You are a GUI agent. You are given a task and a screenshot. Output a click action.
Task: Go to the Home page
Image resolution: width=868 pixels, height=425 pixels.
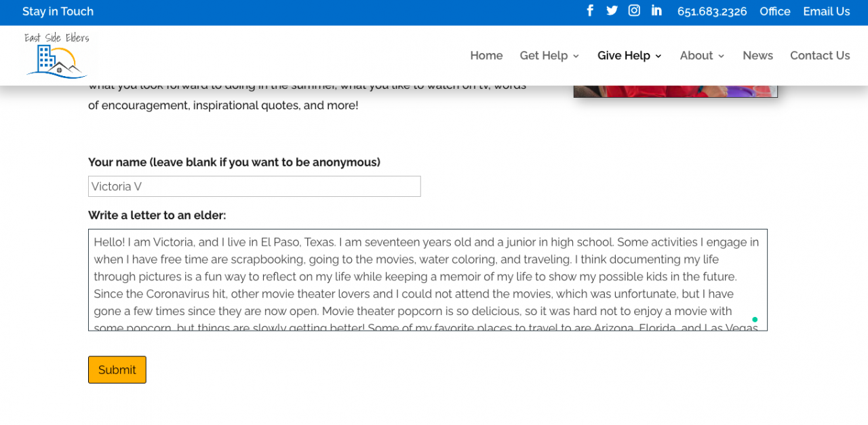(x=486, y=56)
